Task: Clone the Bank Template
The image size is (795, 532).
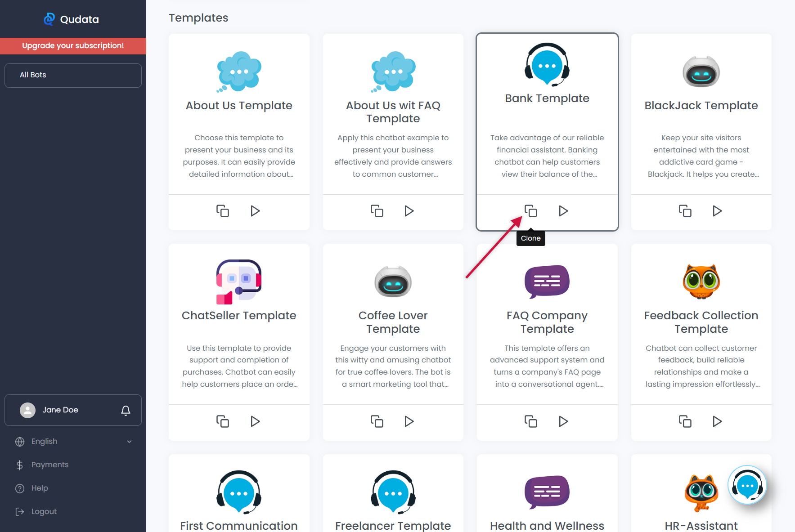Action: coord(531,211)
